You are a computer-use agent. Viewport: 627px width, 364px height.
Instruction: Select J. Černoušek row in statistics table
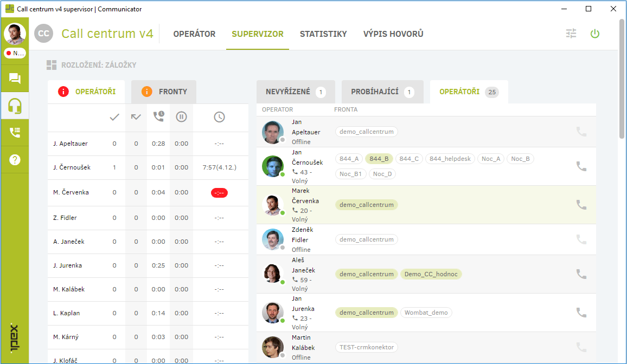click(x=148, y=167)
